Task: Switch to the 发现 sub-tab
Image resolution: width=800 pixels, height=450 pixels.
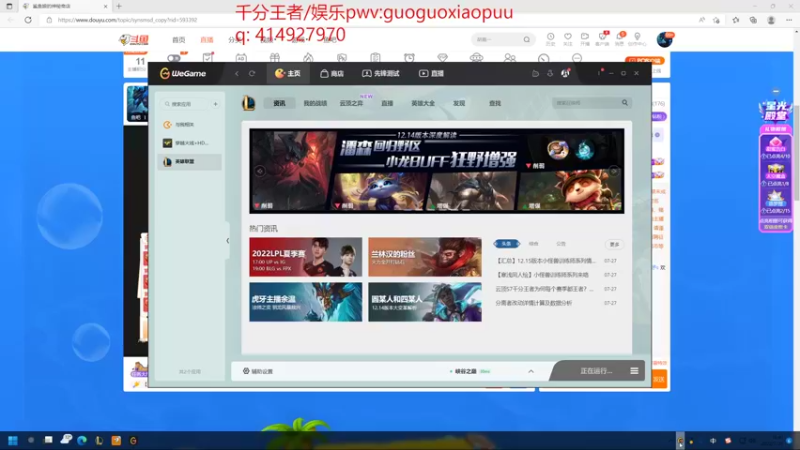Action: click(x=459, y=103)
